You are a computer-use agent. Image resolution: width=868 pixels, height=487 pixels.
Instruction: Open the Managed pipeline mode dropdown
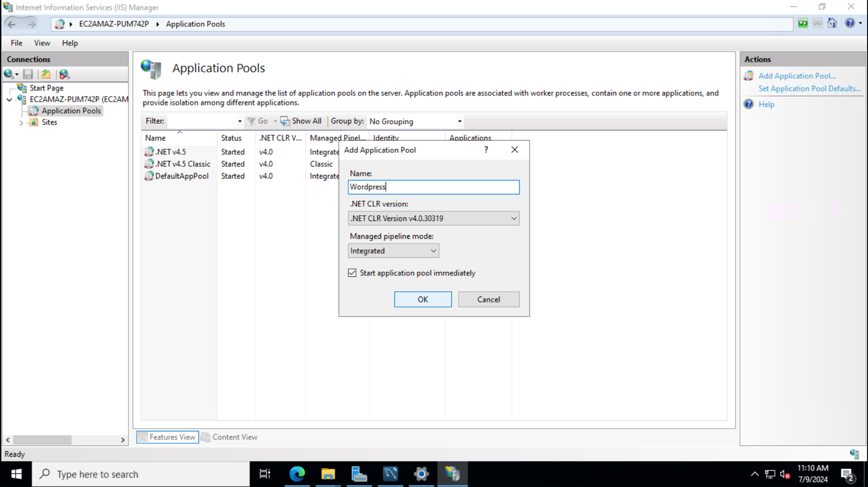[x=433, y=250]
